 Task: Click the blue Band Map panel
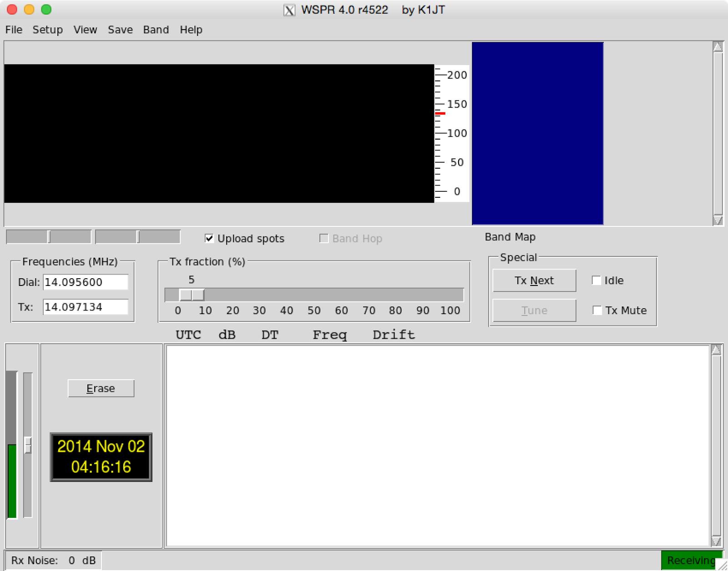pos(538,133)
